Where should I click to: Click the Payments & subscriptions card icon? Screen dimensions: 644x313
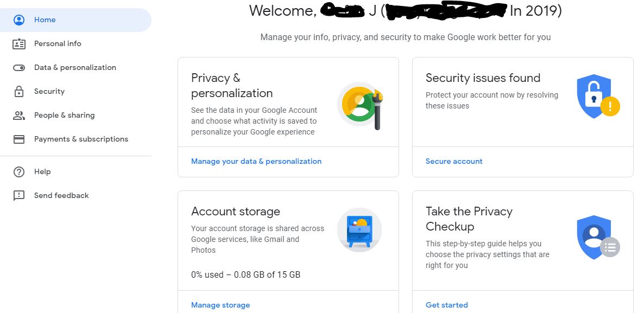coord(19,139)
